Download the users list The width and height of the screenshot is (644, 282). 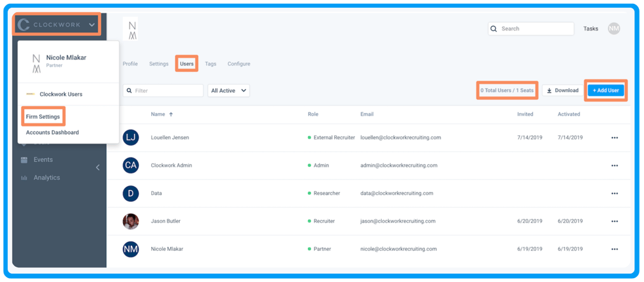pos(562,90)
